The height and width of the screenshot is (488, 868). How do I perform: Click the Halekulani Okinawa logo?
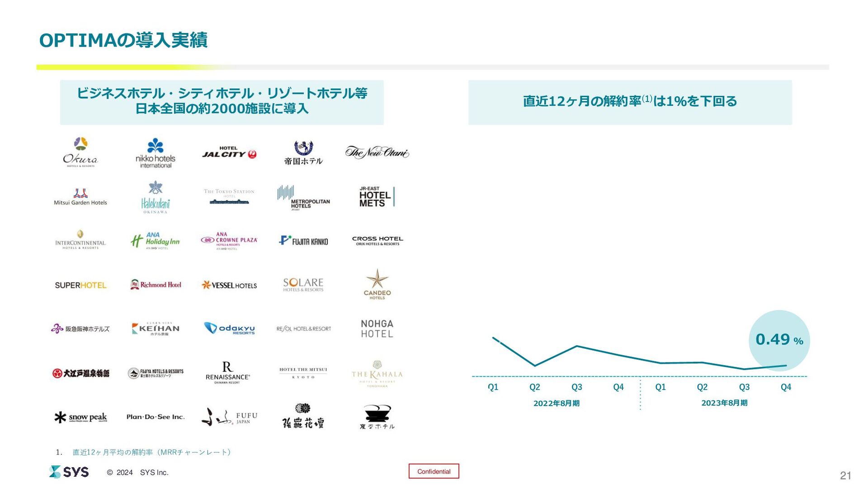(155, 197)
